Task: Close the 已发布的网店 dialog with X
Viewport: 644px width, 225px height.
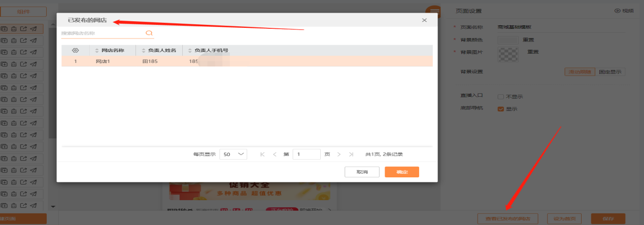Action: [424, 20]
